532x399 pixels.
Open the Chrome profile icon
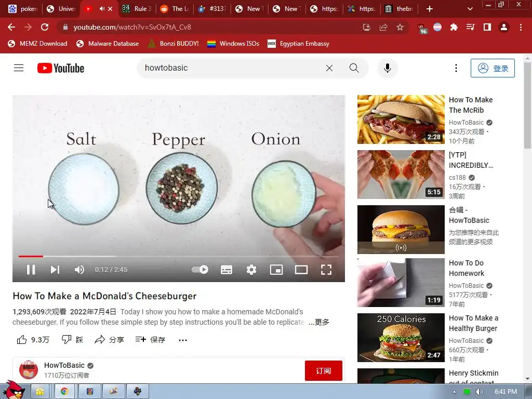504,27
